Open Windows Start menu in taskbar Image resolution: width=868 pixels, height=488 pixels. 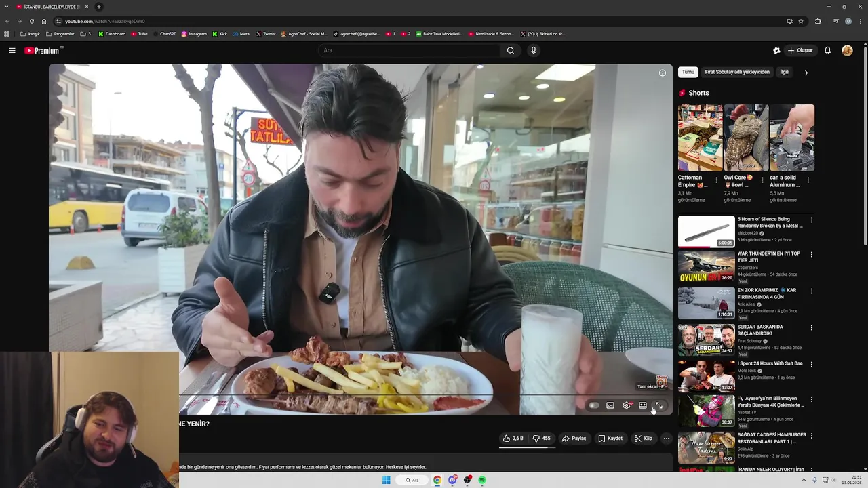387,480
